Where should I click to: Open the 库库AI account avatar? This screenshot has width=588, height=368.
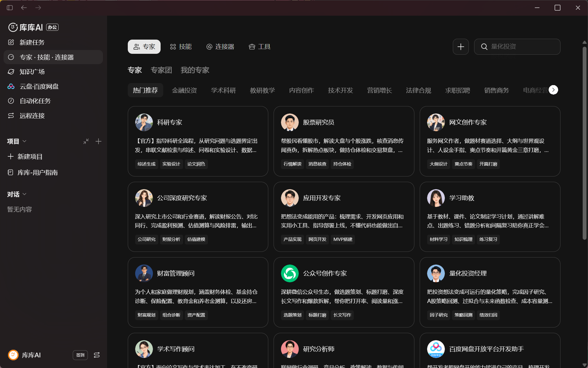(13, 355)
